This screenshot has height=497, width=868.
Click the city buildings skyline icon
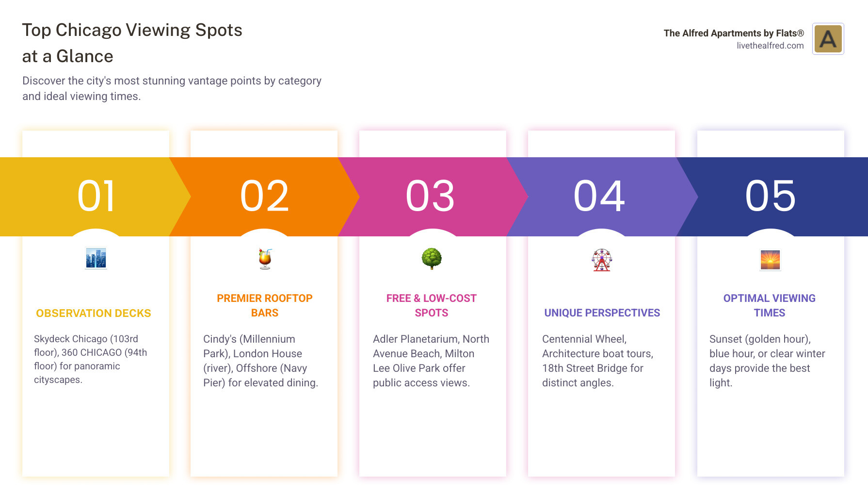pos(96,259)
